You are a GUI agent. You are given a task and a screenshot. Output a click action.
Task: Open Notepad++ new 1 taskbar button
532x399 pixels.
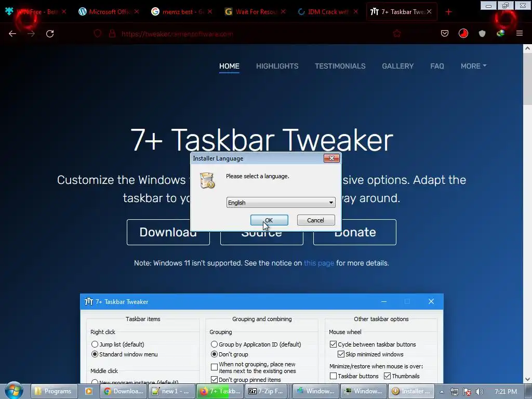(x=171, y=391)
